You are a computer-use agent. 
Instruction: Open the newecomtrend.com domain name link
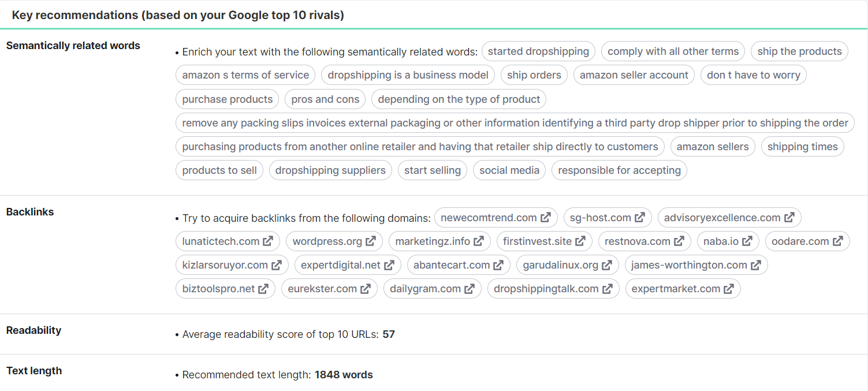click(489, 218)
